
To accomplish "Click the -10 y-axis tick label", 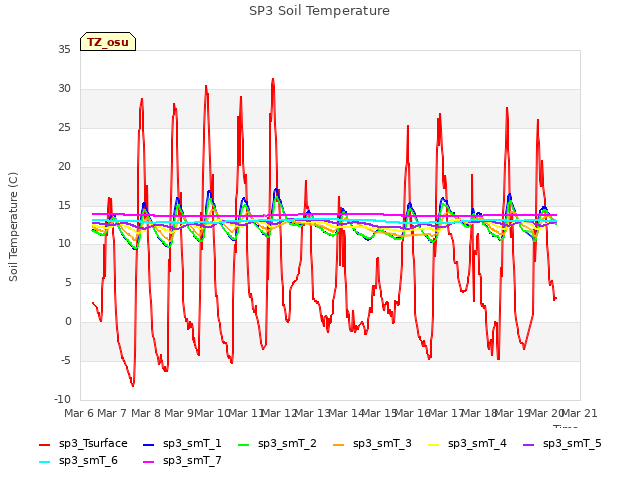I will pyautogui.click(x=62, y=400).
